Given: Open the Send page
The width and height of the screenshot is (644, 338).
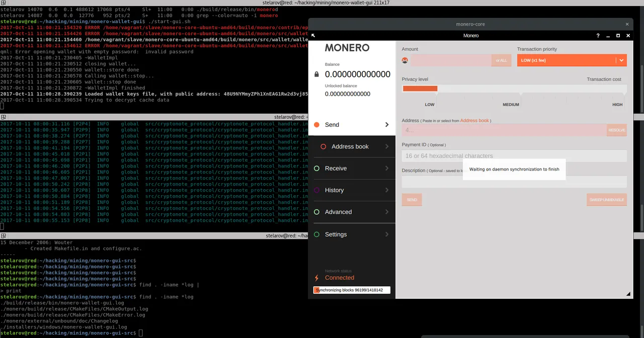Looking at the screenshot, I should (352, 125).
